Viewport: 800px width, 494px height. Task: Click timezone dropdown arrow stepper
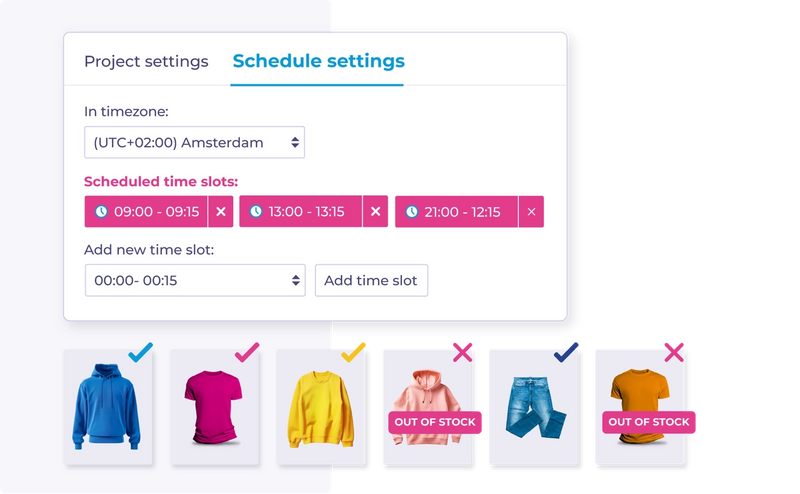pos(295,142)
